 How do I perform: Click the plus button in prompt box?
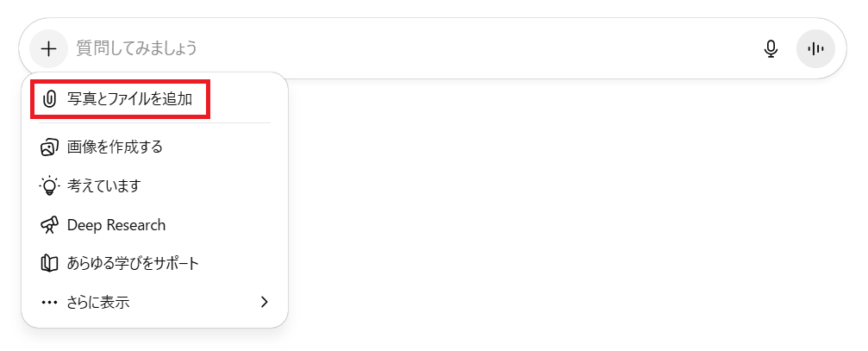click(x=49, y=48)
